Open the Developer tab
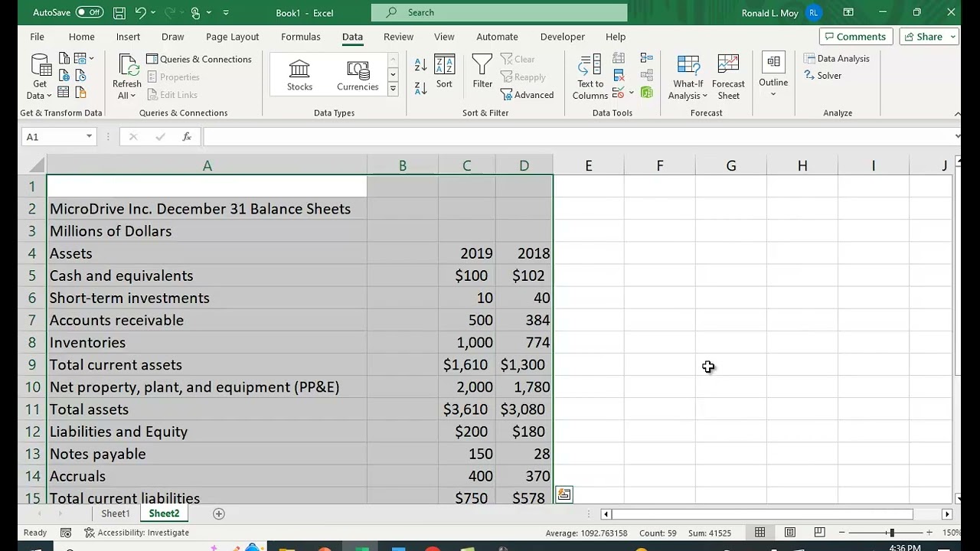Viewport: 980px width, 551px height. coord(562,37)
